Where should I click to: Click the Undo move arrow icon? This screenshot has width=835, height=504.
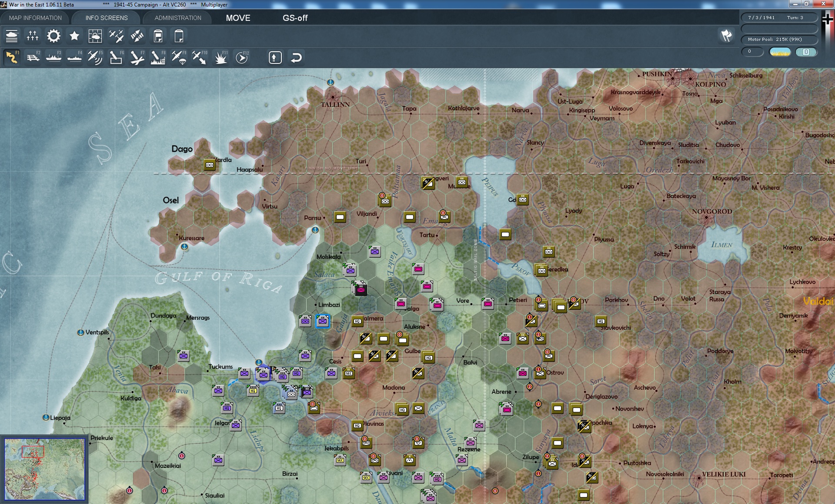click(296, 57)
